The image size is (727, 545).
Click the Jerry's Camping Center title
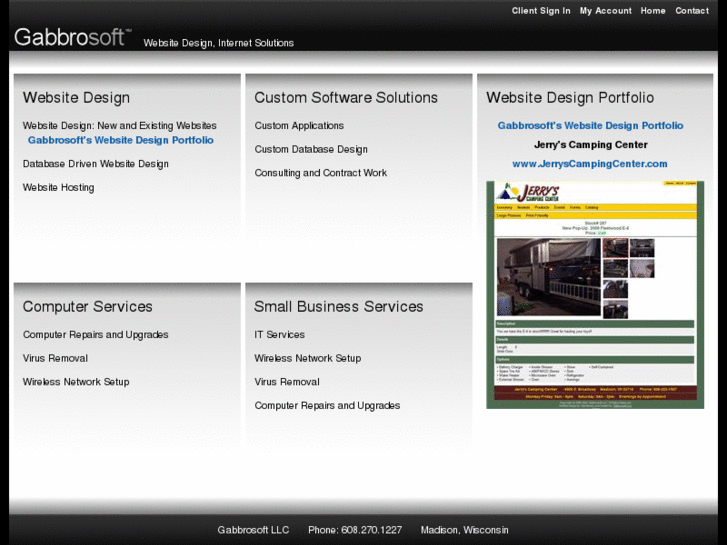click(591, 145)
